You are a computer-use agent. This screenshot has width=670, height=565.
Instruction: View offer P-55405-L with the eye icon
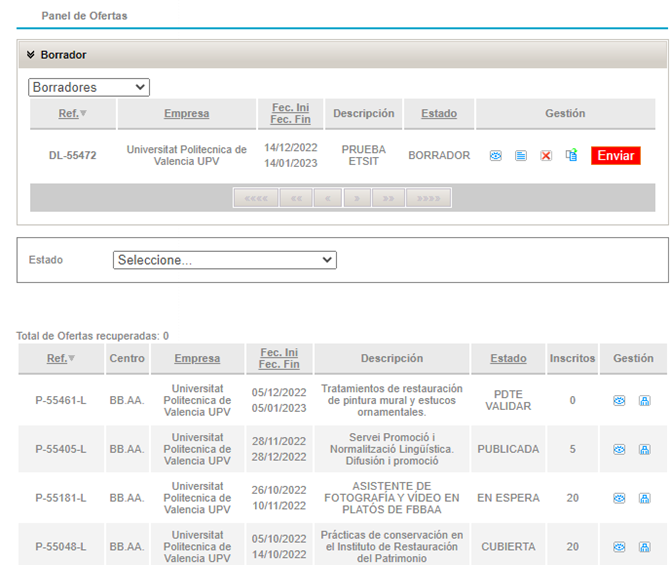(619, 449)
